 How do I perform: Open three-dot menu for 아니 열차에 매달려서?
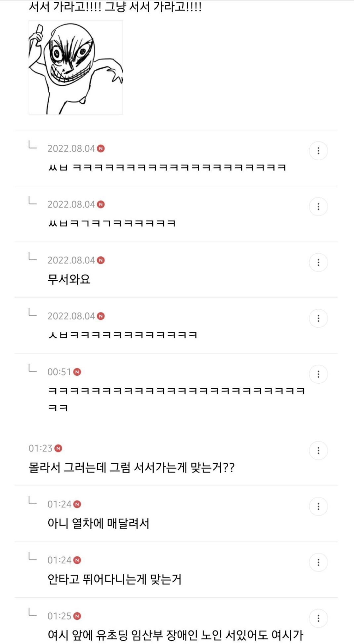pyautogui.click(x=318, y=507)
